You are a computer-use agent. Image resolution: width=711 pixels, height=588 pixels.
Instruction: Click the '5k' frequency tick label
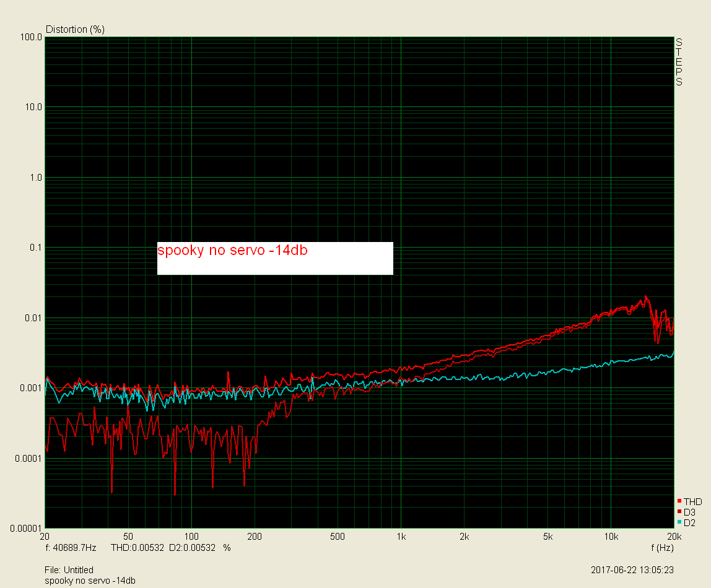tap(547, 537)
